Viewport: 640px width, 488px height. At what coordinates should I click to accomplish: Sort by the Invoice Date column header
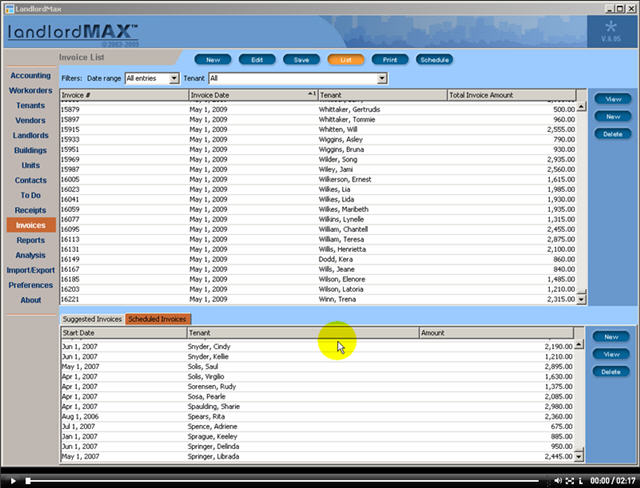pos(253,95)
